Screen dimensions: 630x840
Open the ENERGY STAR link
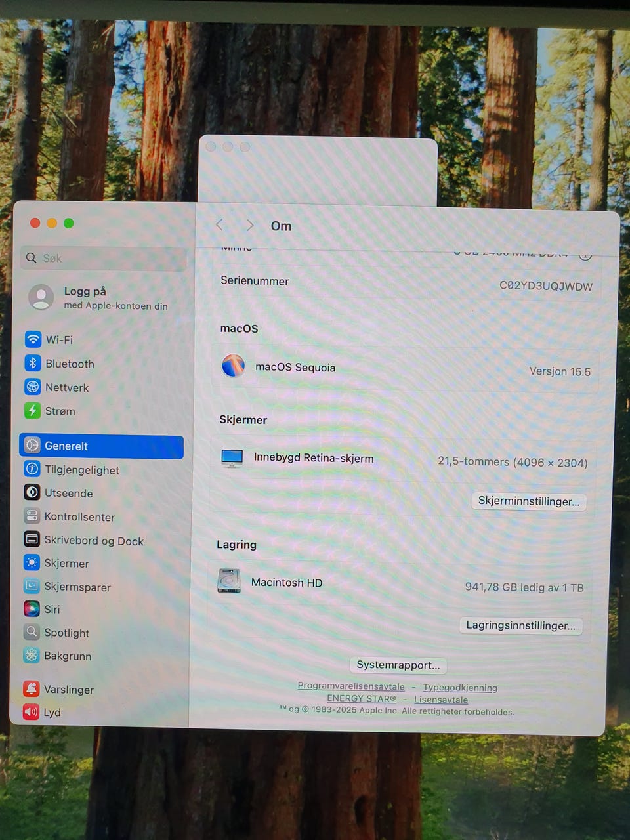tap(362, 698)
